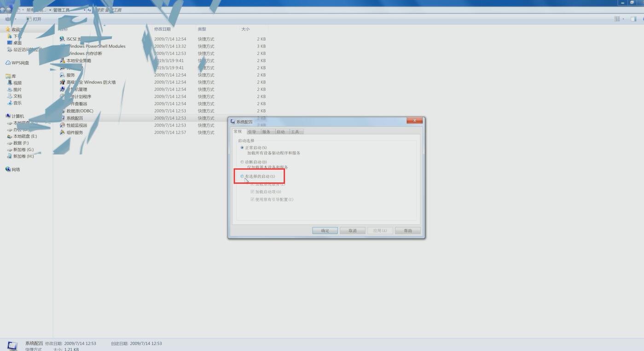Open the 图片 library icon
The image size is (644, 351).
[x=10, y=90]
